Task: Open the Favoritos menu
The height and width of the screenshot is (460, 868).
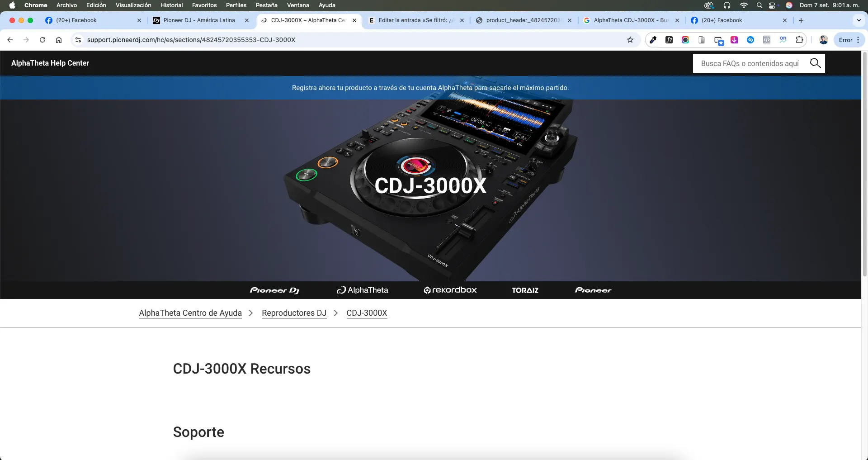Action: point(204,5)
